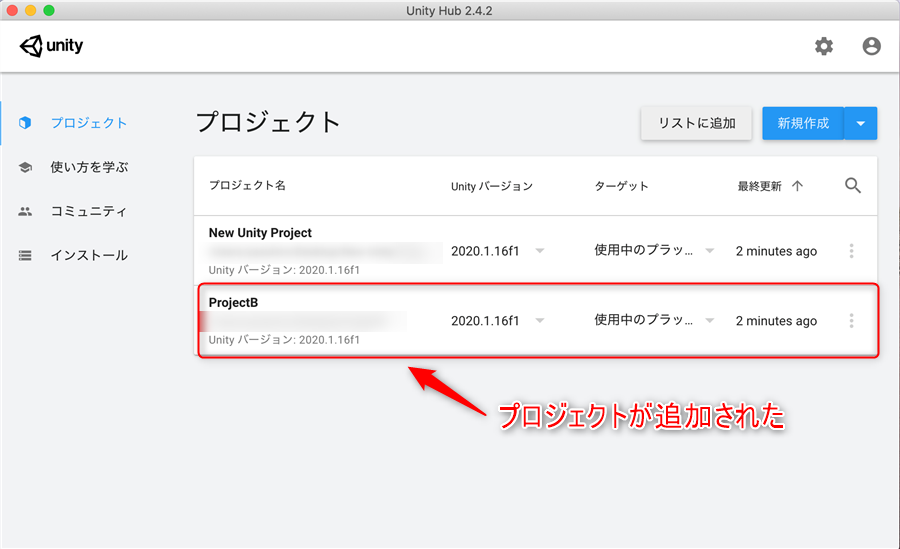900x549 pixels.
Task: Click the installs list icon
Action: tap(25, 256)
